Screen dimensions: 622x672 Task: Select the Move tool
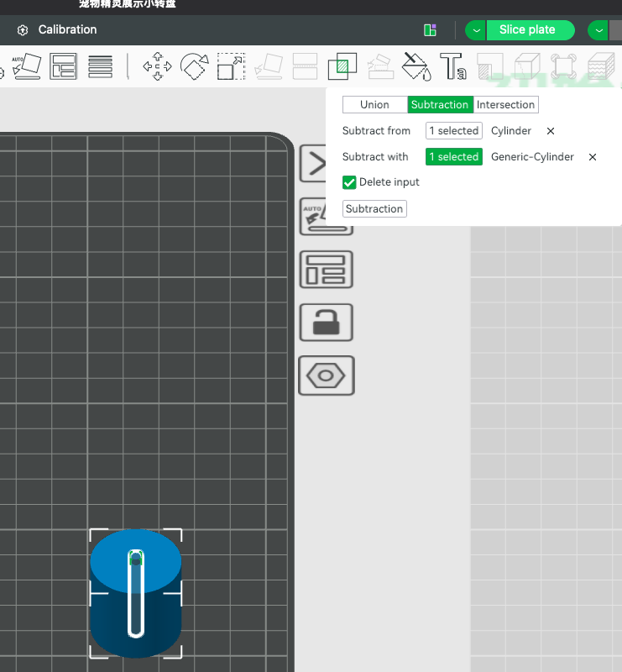tap(157, 66)
